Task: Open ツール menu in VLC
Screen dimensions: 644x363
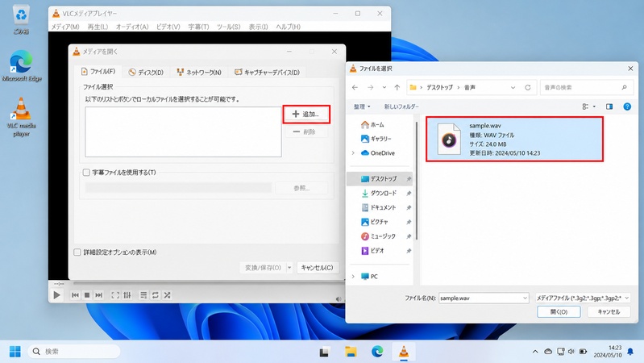Action: click(x=228, y=27)
